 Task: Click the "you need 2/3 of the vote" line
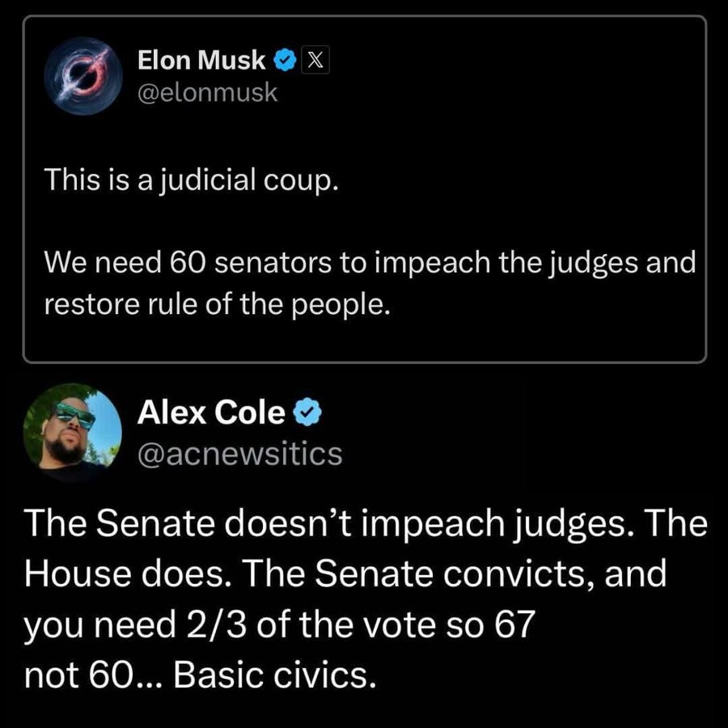pos(281,625)
